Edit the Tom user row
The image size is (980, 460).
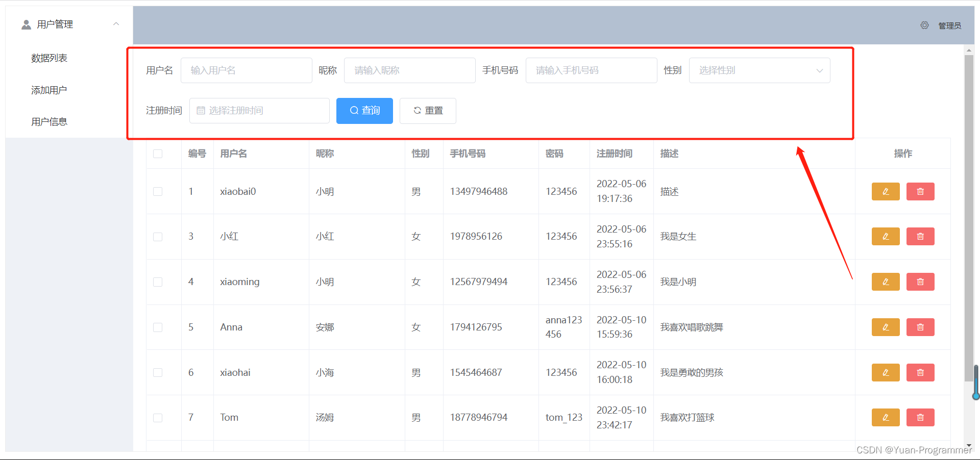click(886, 418)
